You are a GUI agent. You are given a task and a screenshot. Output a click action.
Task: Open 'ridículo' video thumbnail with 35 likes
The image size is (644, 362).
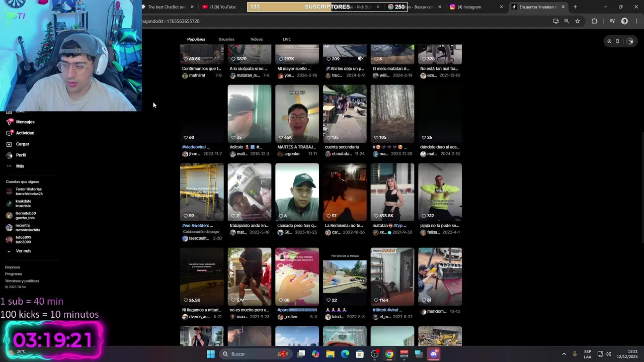tap(249, 113)
